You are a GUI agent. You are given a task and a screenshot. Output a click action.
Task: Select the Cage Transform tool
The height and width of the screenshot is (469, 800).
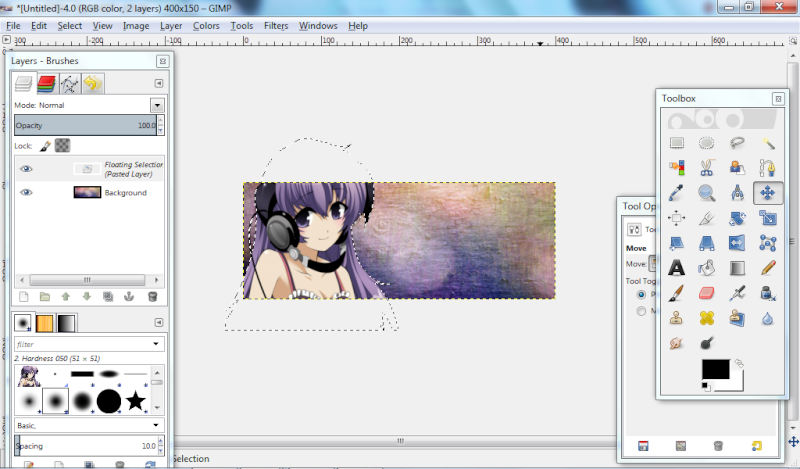[767, 243]
